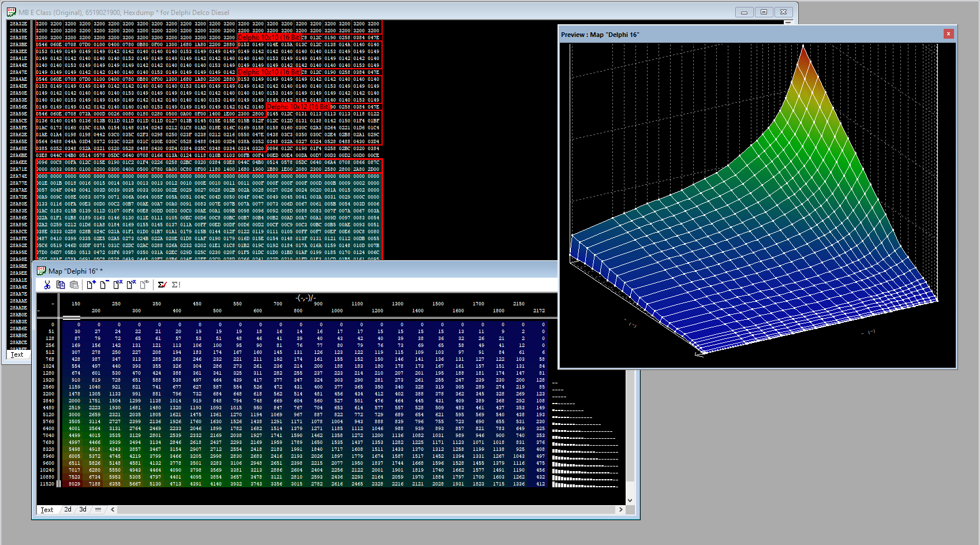Click the sigma exclamation icon
980x545 pixels.
tap(176, 285)
